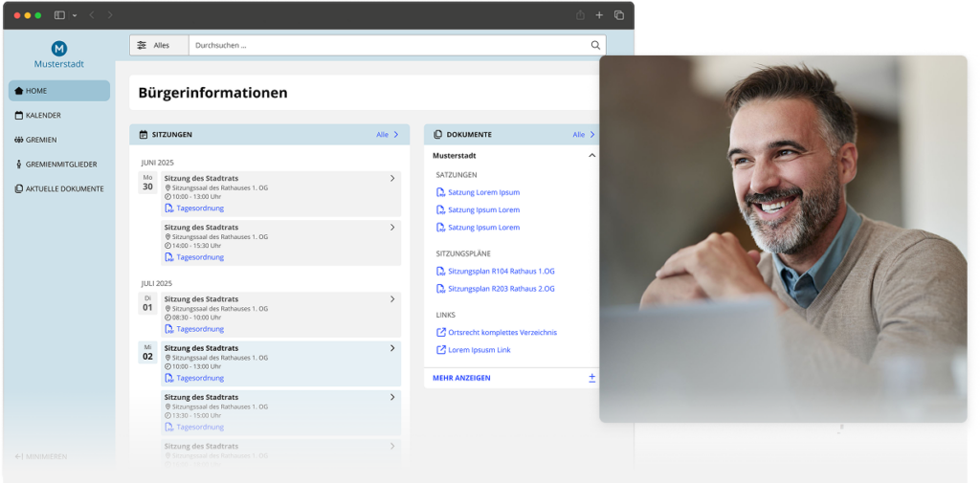Click the Musterstadt logo icon
The image size is (980, 483).
pos(58,48)
